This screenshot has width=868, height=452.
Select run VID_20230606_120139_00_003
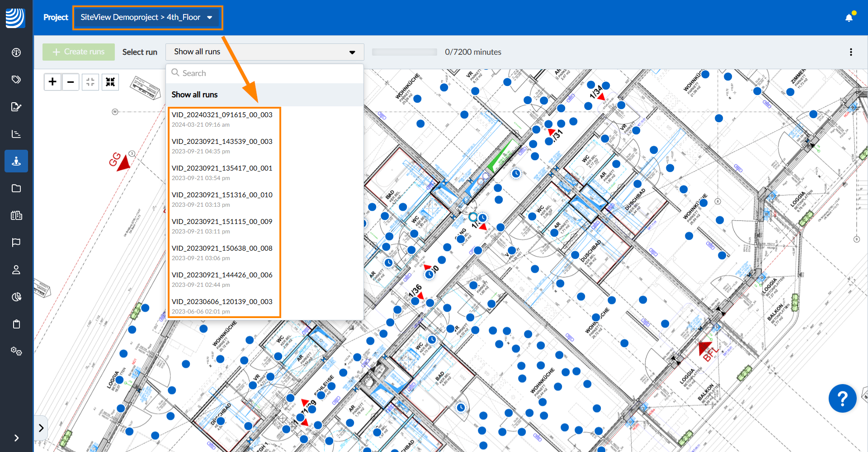222,306
